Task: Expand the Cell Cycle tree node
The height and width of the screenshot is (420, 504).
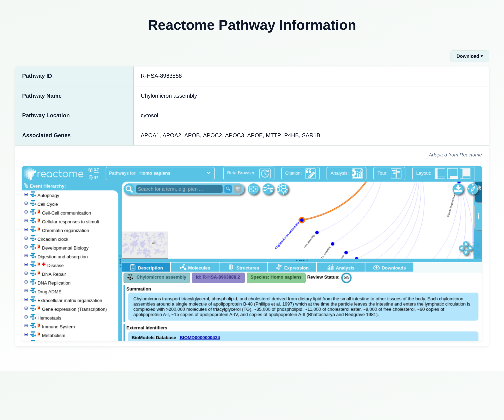Action: [26, 203]
